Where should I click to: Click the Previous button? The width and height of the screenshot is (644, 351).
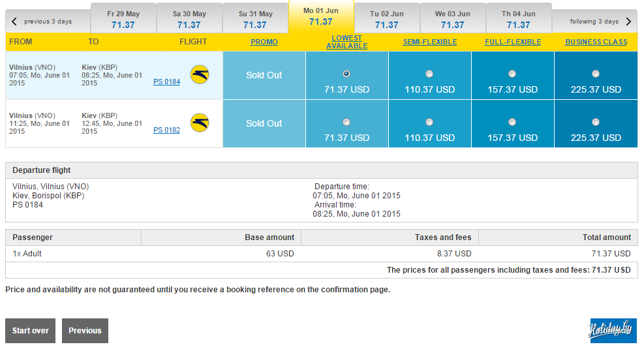click(85, 331)
